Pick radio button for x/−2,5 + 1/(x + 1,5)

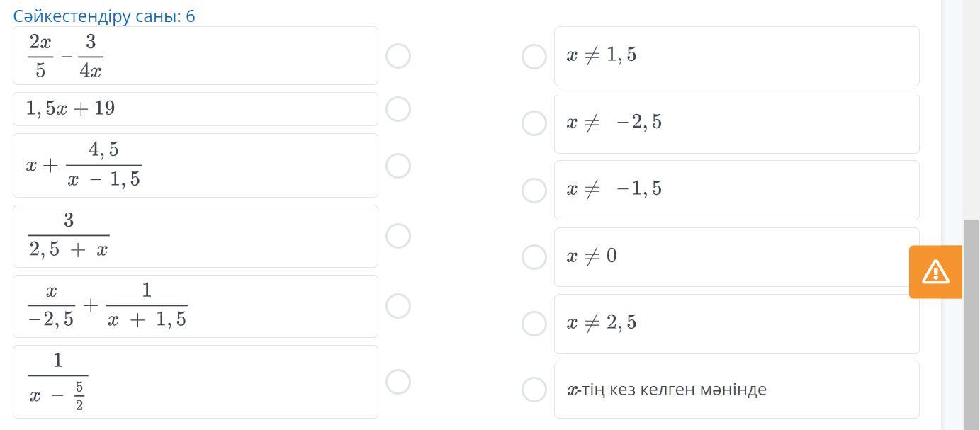point(398,306)
